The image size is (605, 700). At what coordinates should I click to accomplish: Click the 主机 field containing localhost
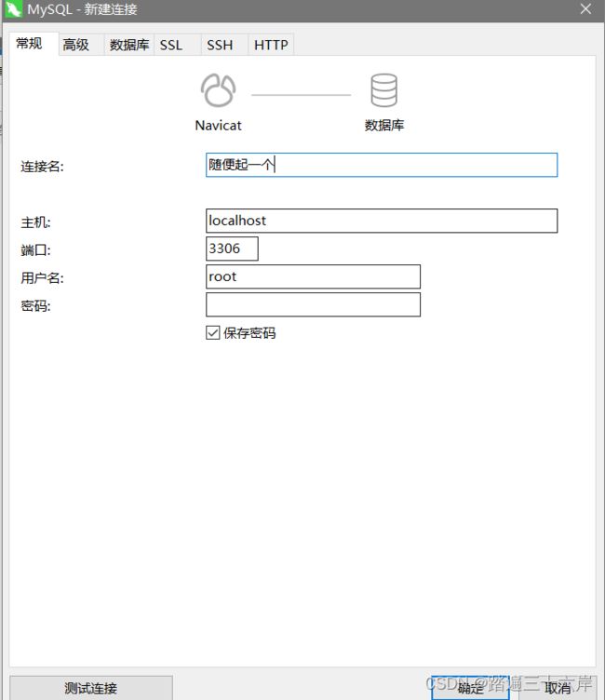coord(382,221)
